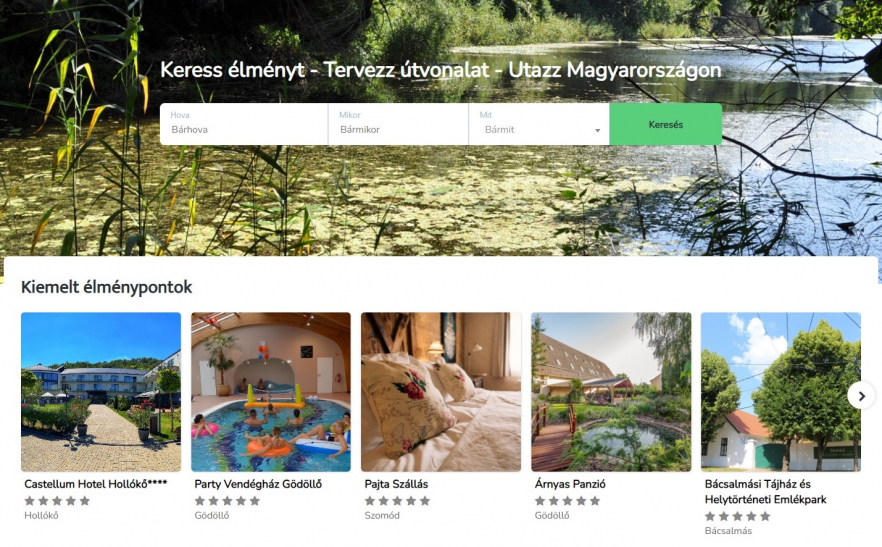
Task: Advance carousel with the right chevron arrow
Action: tap(861, 396)
